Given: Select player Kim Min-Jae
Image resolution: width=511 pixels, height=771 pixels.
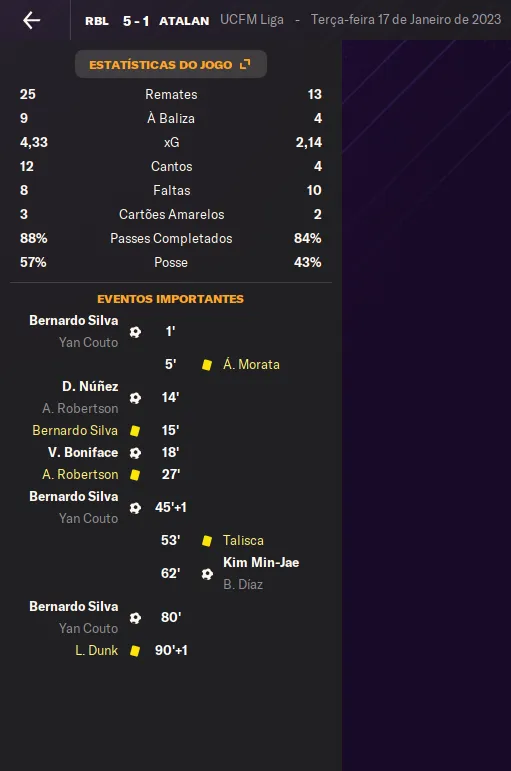Looking at the screenshot, I should pyautogui.click(x=261, y=563).
